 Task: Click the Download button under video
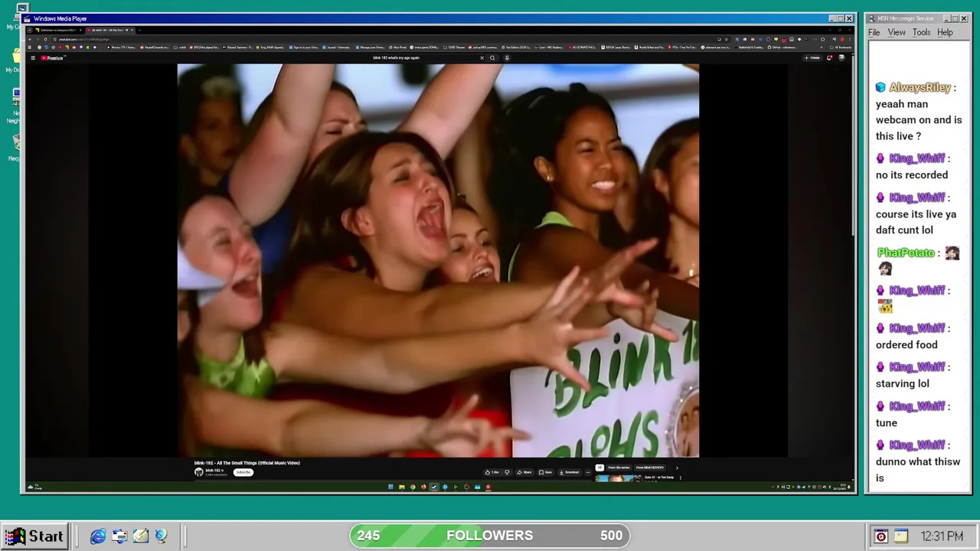click(570, 472)
